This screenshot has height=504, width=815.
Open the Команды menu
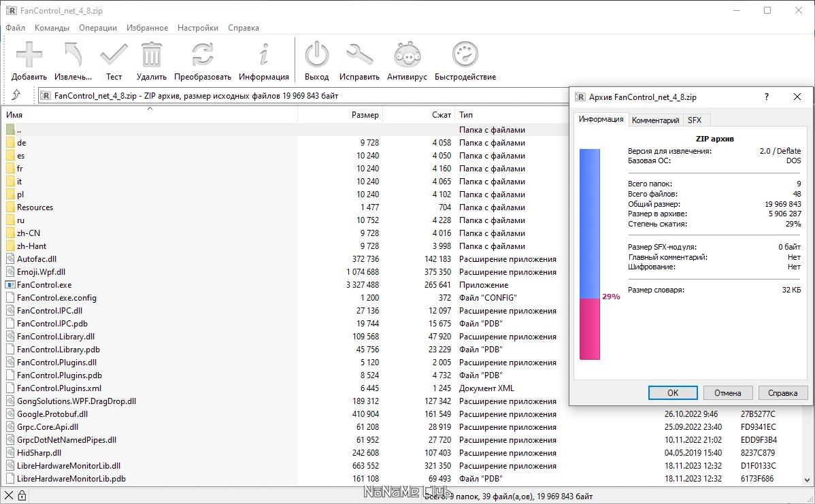click(52, 28)
